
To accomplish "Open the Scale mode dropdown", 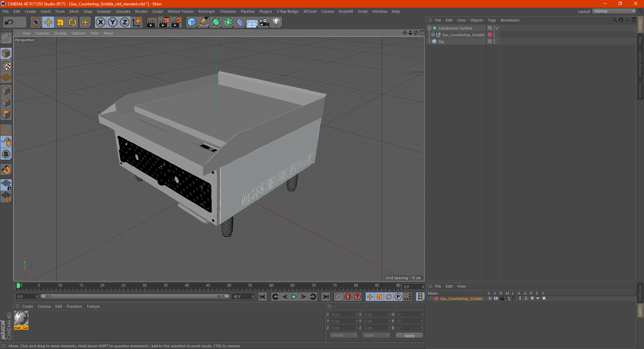I will coord(376,335).
